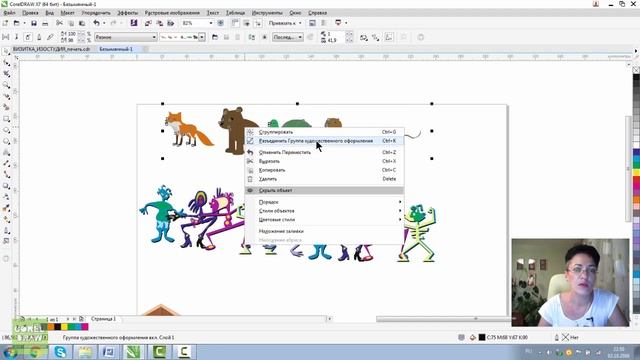The image size is (640, 360).
Task: Select the Shape tool
Action: pyautogui.click(x=6, y=62)
